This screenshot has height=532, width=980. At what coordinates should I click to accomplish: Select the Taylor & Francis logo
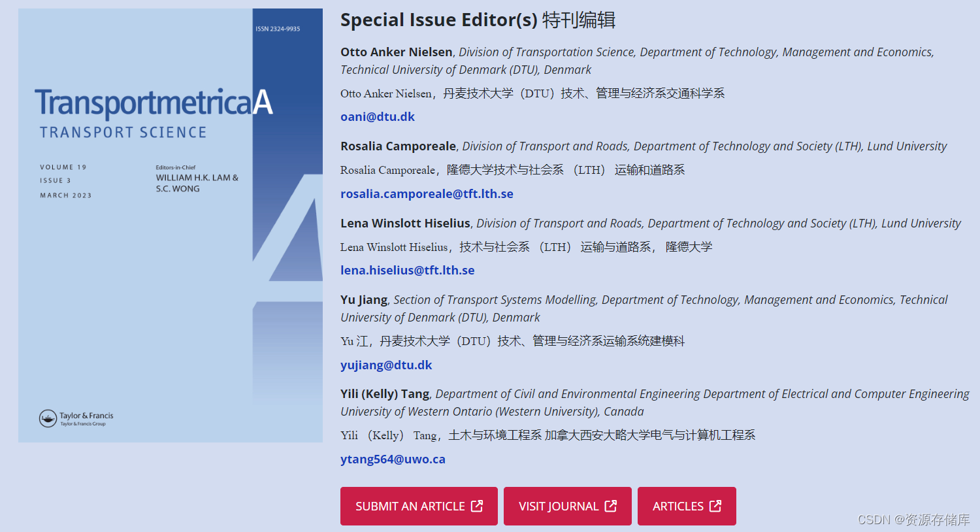click(x=76, y=418)
